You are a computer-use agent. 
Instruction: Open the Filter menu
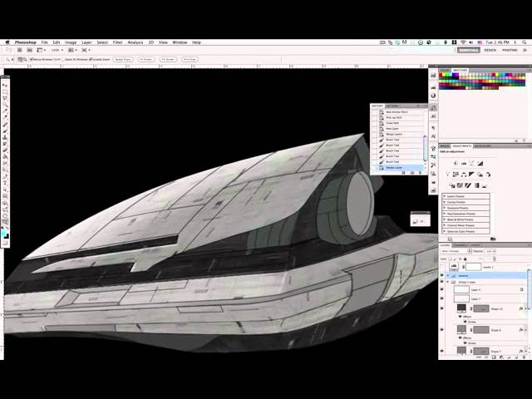click(x=117, y=42)
